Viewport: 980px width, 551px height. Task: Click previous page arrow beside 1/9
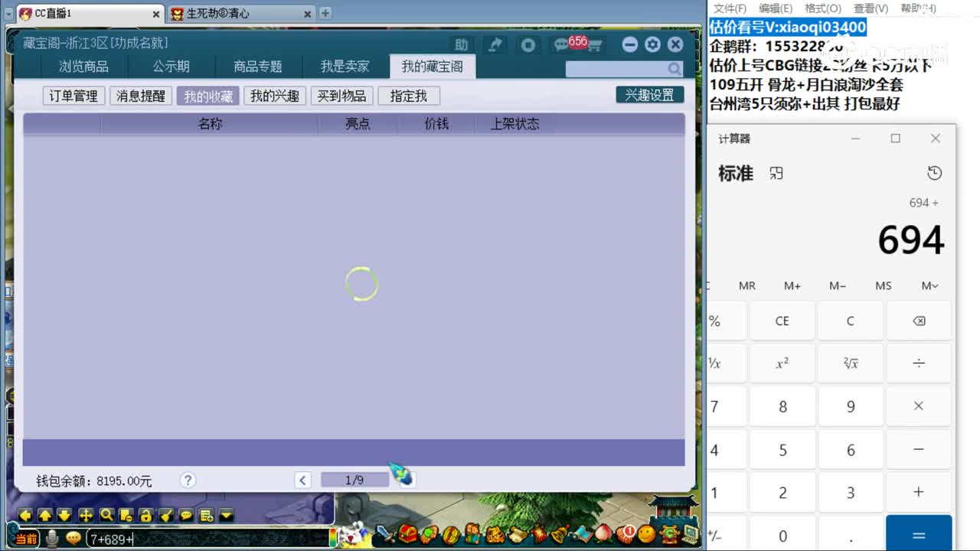[x=302, y=480]
